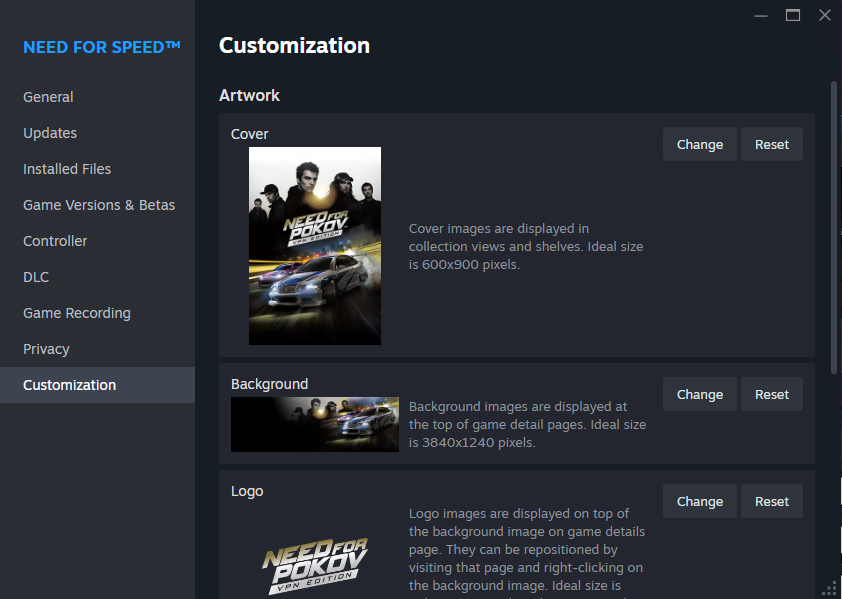This screenshot has width=842, height=599.
Task: Click the Background image thumbnail
Action: click(315, 424)
